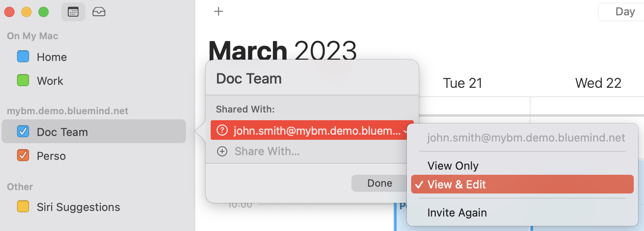Choose View & Edit permission
Image resolution: width=644 pixels, height=231 pixels.
(457, 185)
